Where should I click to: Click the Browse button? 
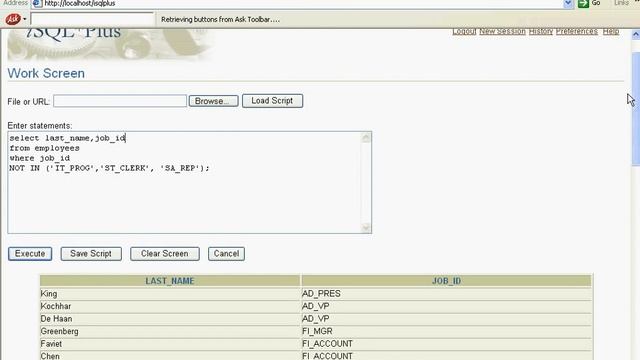[x=213, y=101]
